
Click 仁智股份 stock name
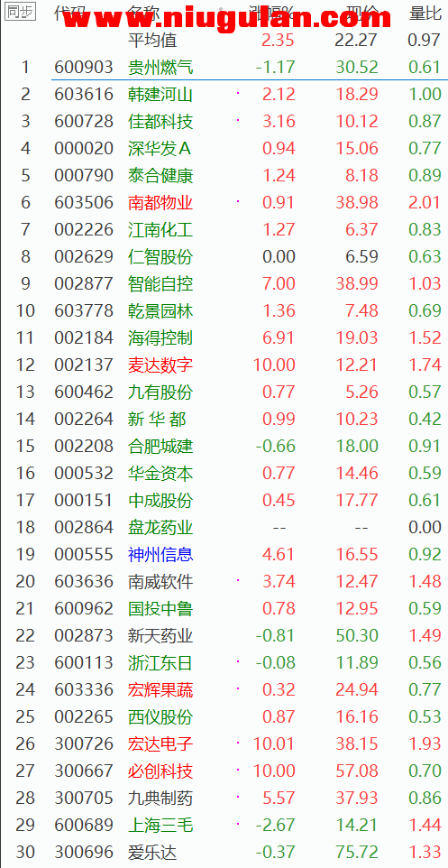point(160,257)
